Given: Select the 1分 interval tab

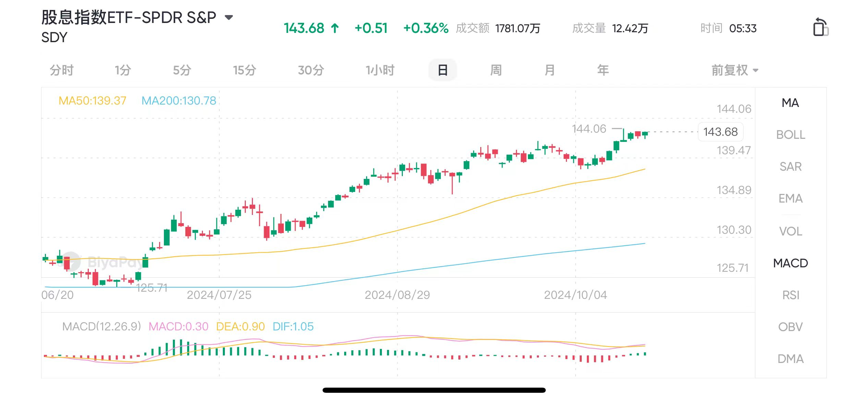Looking at the screenshot, I should point(123,70).
